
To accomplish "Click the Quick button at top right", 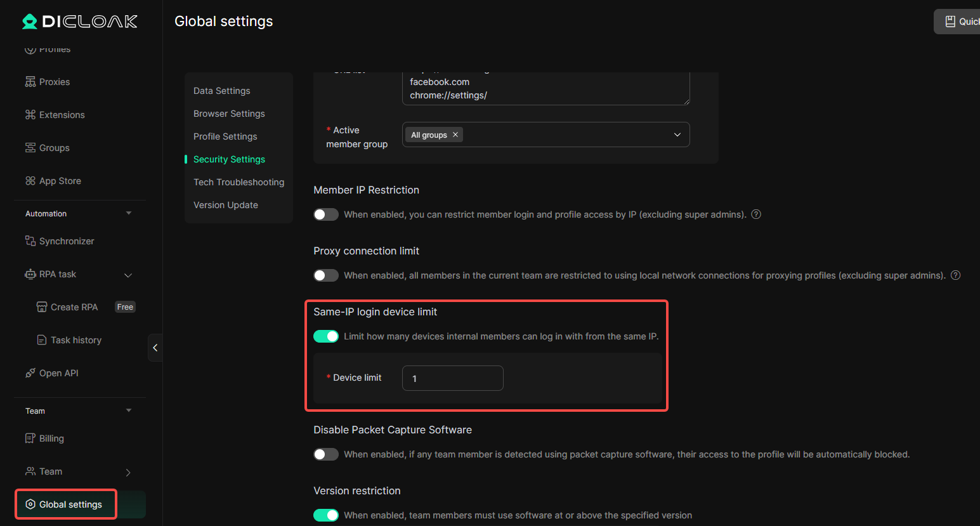I will pos(958,22).
